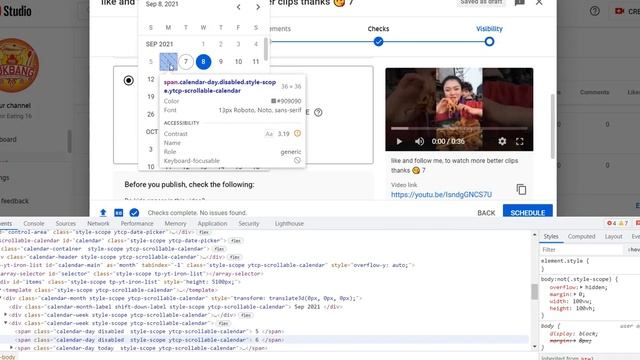640x360 pixels.
Task: Copy the video link icon
Action: point(521,189)
